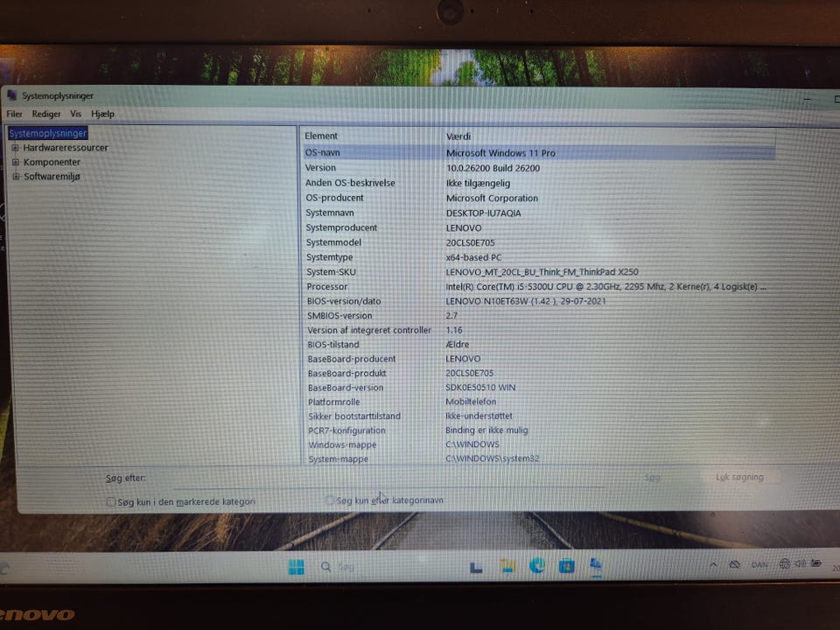Click the System Information taskbar icon

coord(596,566)
